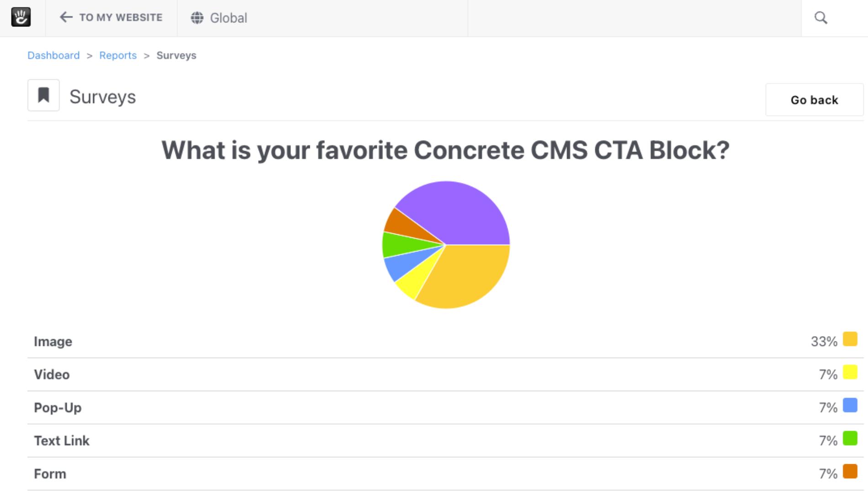This screenshot has width=868, height=493.
Task: Click the globe icon next to Global
Action: pos(196,18)
